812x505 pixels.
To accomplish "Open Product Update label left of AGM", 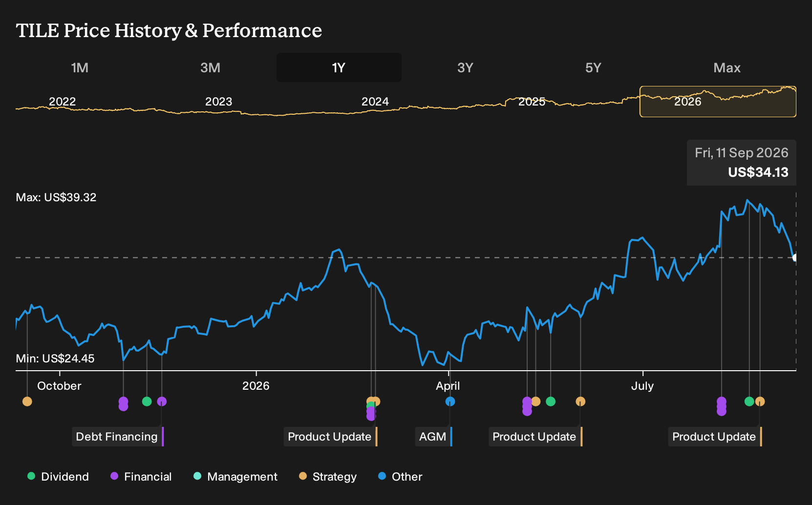I will [331, 437].
